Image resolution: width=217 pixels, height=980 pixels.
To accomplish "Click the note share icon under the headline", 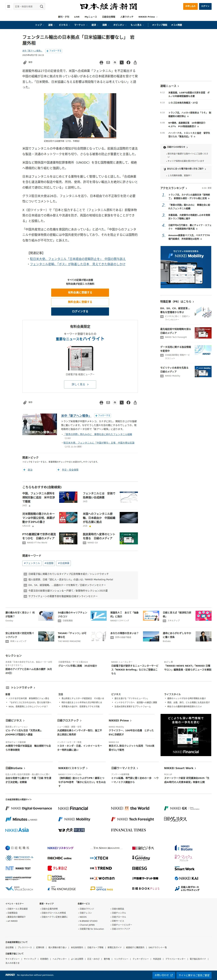I will (x=115, y=62).
